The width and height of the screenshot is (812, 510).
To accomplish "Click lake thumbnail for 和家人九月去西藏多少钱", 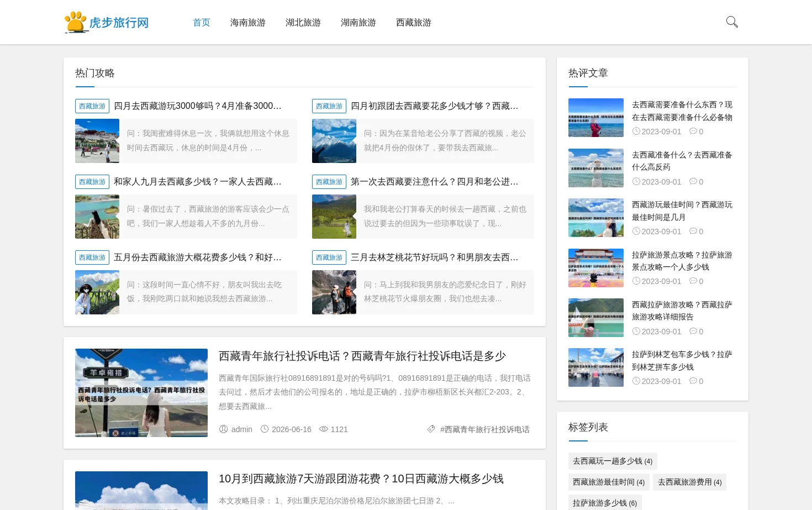I will (97, 217).
